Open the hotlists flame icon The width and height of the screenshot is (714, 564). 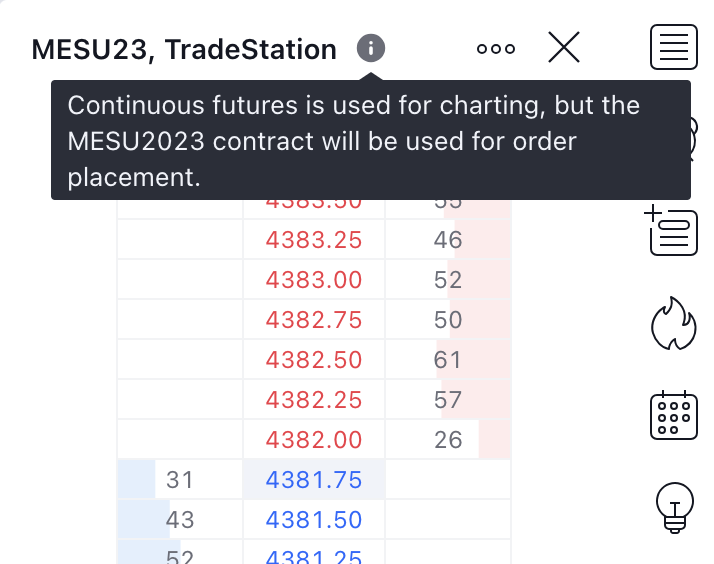click(x=674, y=324)
